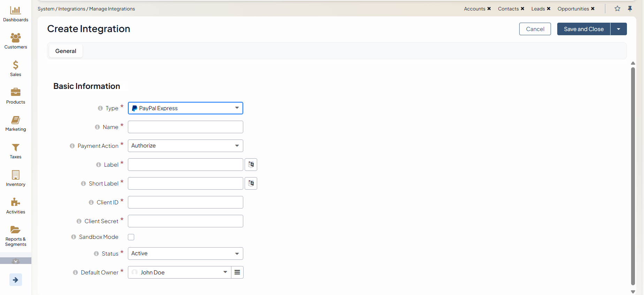This screenshot has width=644, height=295.
Task: Expand the sidebar with arrow toggle
Action: (x=15, y=280)
